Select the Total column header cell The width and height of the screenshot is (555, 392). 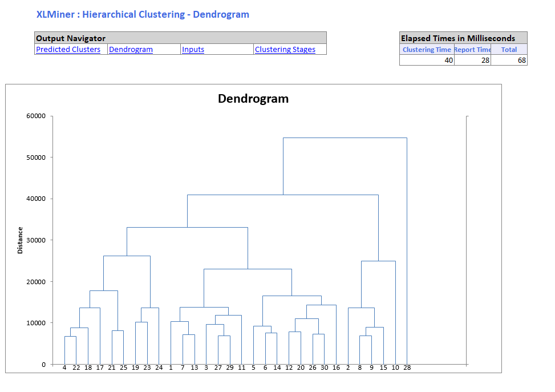(509, 50)
